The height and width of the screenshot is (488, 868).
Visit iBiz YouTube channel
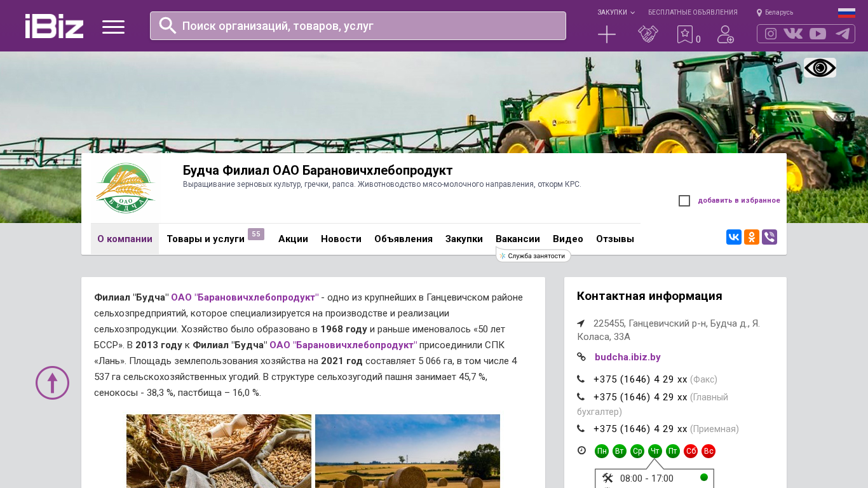point(818,34)
